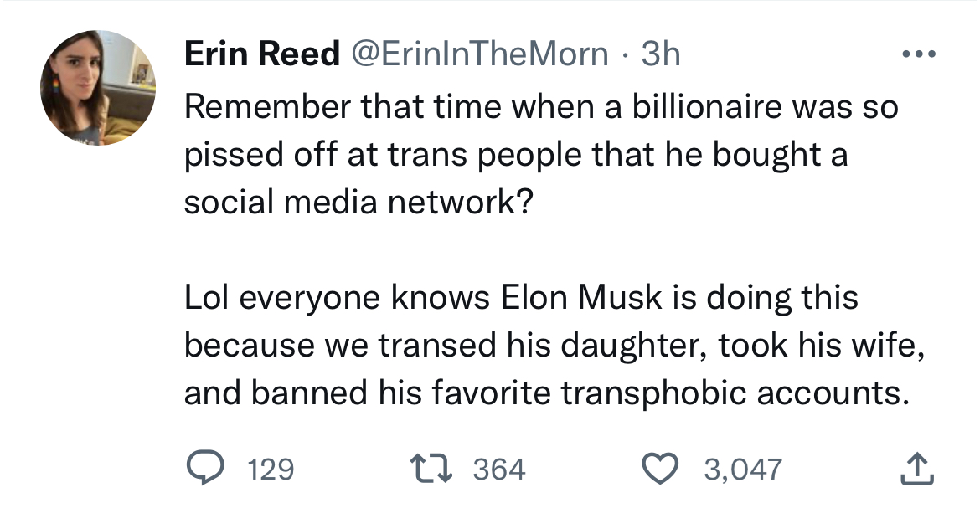Click the Erin Reed display name
Image resolution: width=980 pixels, height=508 pixels.
pos(261,55)
